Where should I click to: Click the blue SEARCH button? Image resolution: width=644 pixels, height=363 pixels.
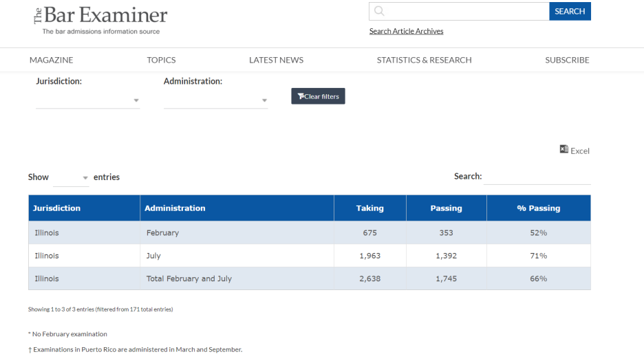(x=570, y=11)
